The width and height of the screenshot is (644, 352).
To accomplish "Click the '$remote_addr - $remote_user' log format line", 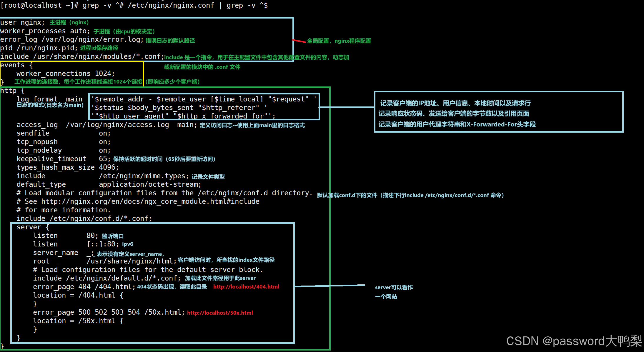I will (204, 99).
